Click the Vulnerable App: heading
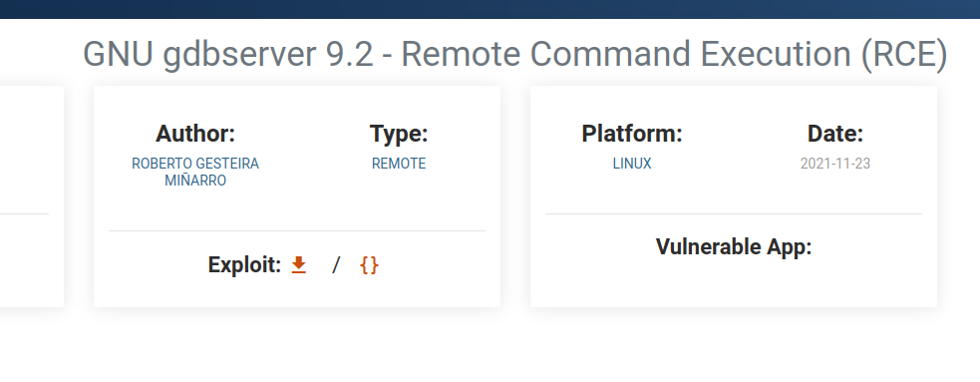Viewport: 980px width, 382px height. click(x=734, y=247)
